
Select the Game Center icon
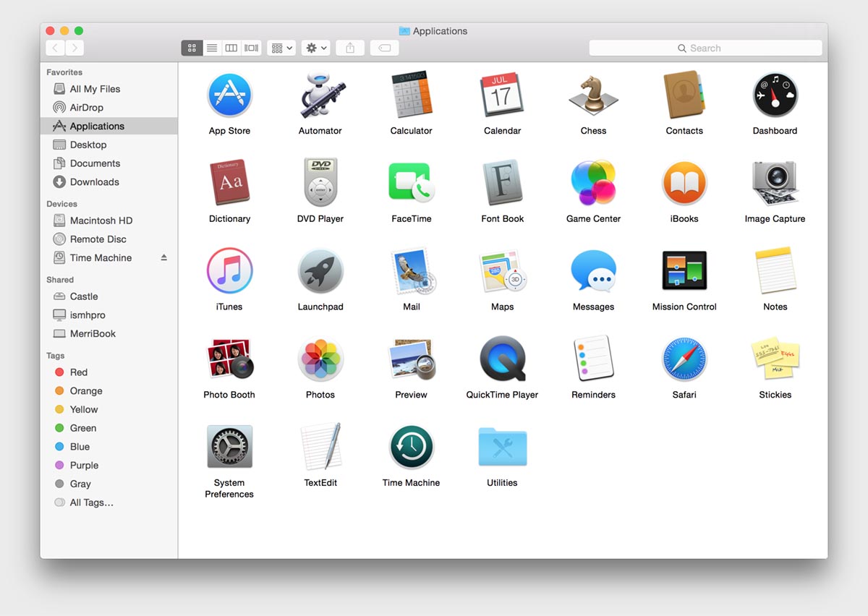pos(593,183)
